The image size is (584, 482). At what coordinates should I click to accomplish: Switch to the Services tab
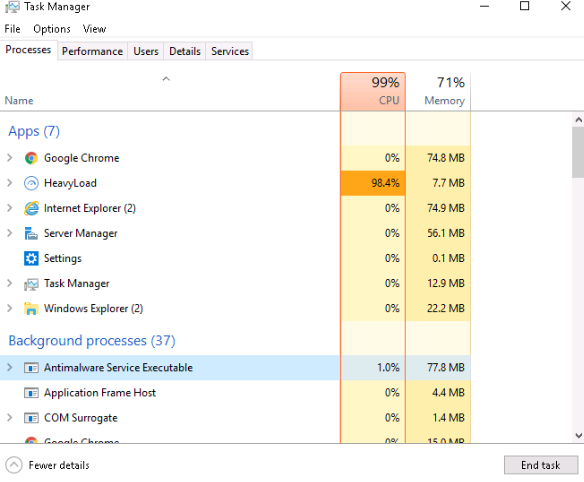[x=230, y=51]
